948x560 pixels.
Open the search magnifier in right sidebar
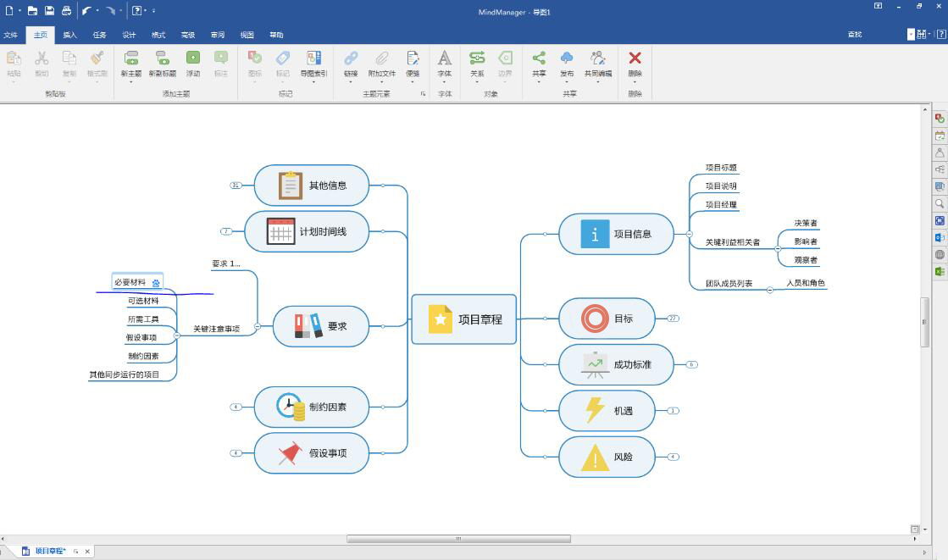click(940, 204)
